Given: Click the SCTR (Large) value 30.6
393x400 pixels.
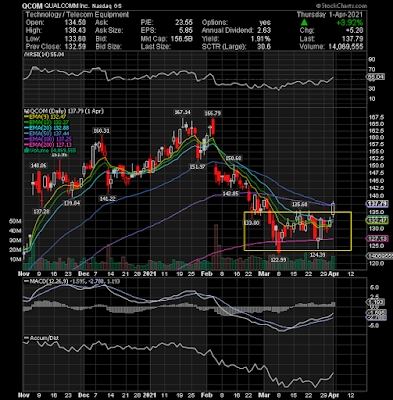Looking at the screenshot, I should 265,46.
